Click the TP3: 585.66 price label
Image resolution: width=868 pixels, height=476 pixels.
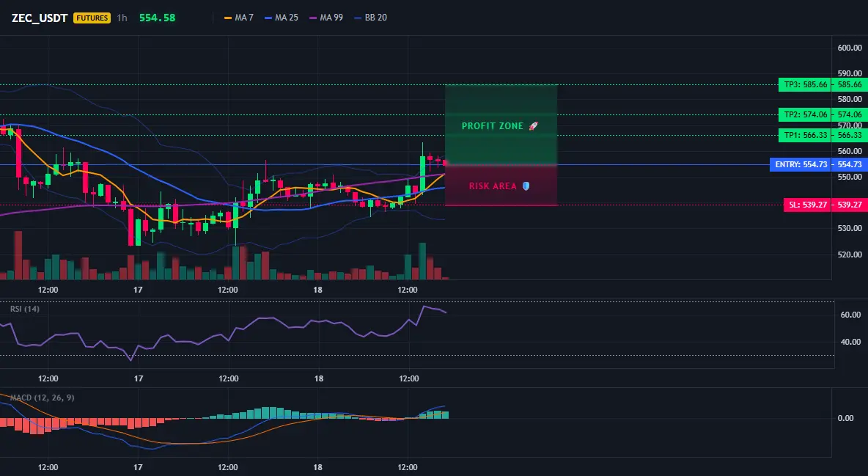805,85
